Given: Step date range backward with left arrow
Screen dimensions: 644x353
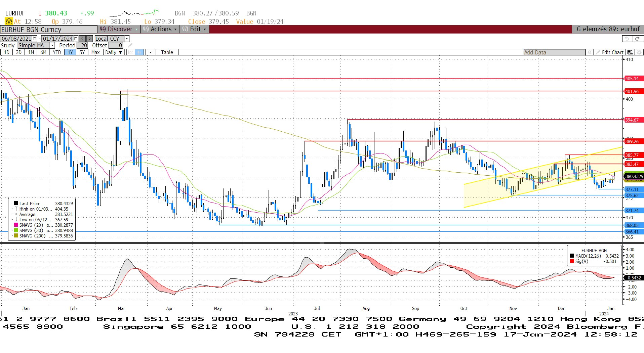Looking at the screenshot, I should point(82,39).
